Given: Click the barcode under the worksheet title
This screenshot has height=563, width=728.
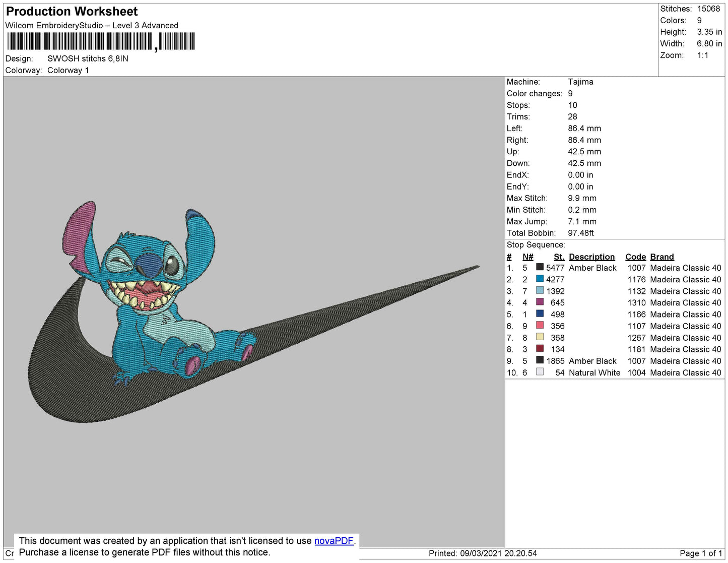Looking at the screenshot, I should click(101, 41).
